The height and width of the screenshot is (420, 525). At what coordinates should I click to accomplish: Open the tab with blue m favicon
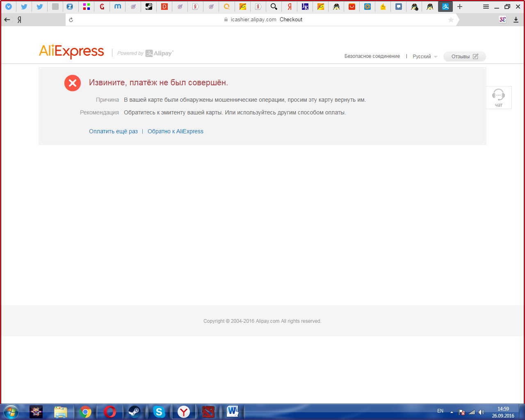[x=118, y=7]
